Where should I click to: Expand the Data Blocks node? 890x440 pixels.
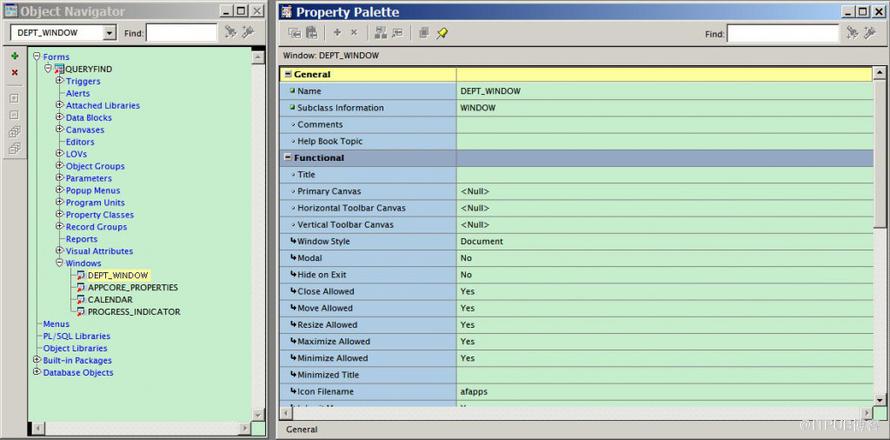60,117
